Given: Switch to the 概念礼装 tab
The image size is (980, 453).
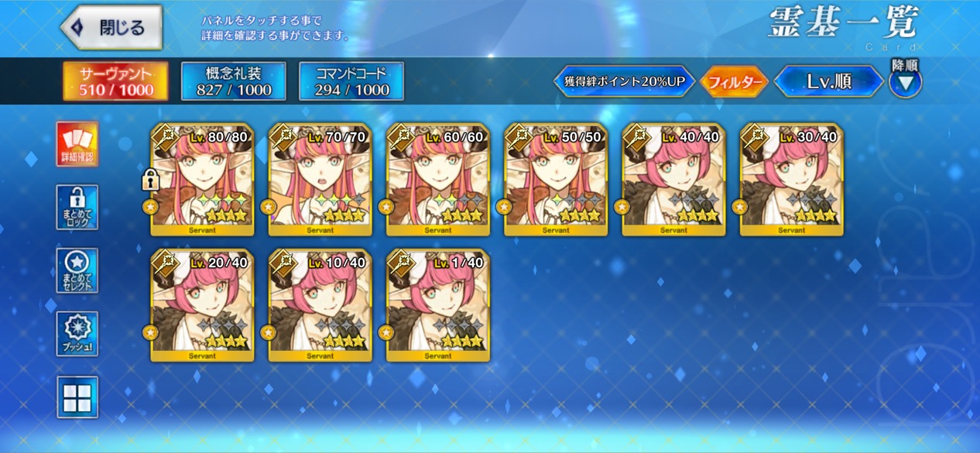Looking at the screenshot, I should pyautogui.click(x=234, y=81).
